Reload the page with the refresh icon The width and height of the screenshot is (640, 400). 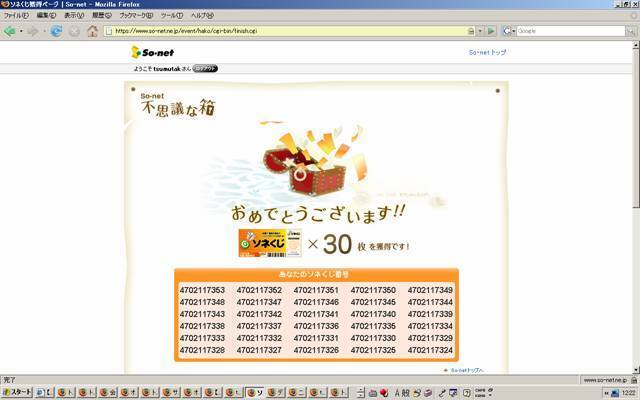click(56, 31)
